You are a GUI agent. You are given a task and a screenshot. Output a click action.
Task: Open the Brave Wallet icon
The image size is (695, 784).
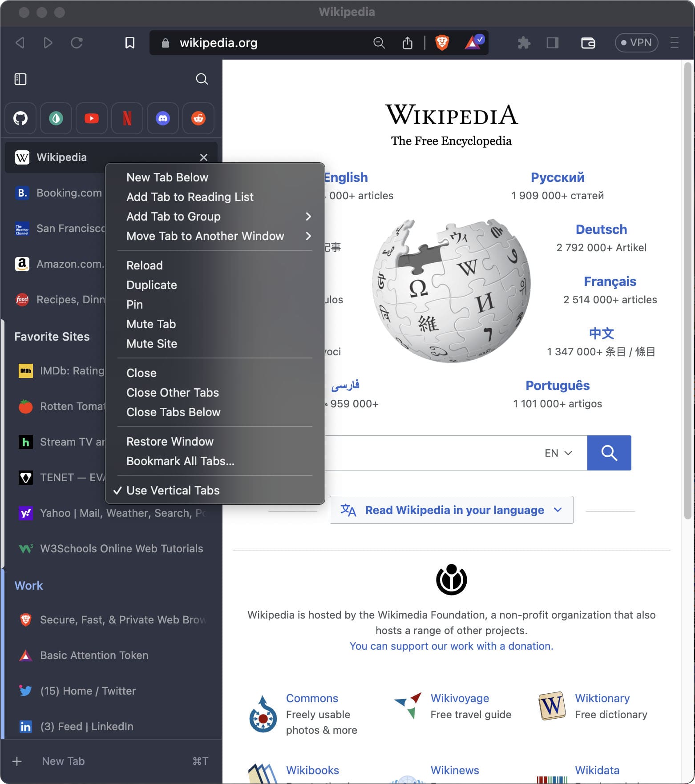click(588, 43)
